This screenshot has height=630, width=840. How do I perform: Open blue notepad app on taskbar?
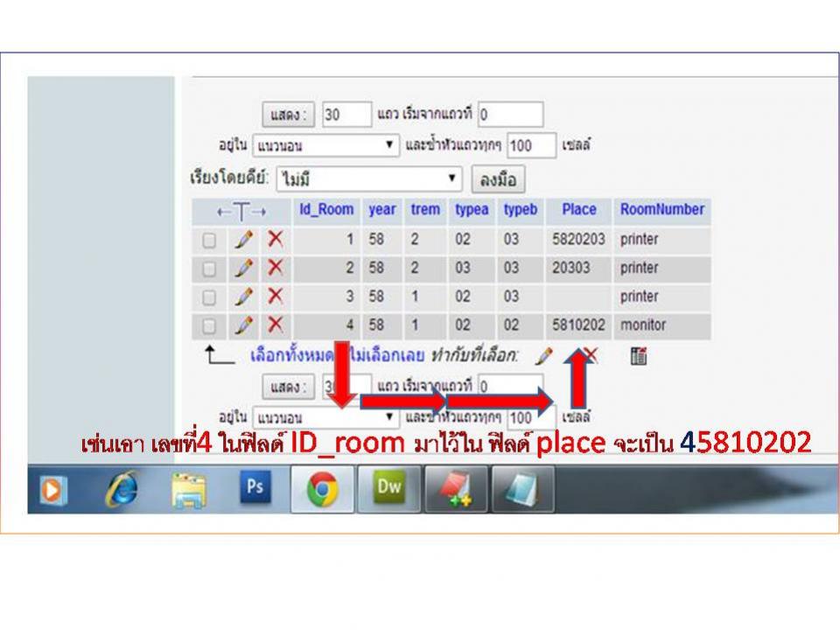(x=523, y=489)
